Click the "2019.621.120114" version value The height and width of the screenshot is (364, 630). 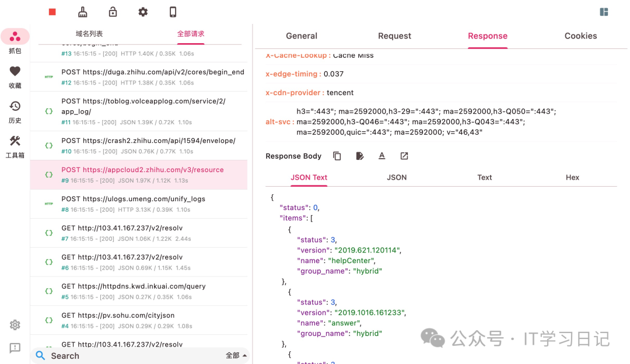367,250
